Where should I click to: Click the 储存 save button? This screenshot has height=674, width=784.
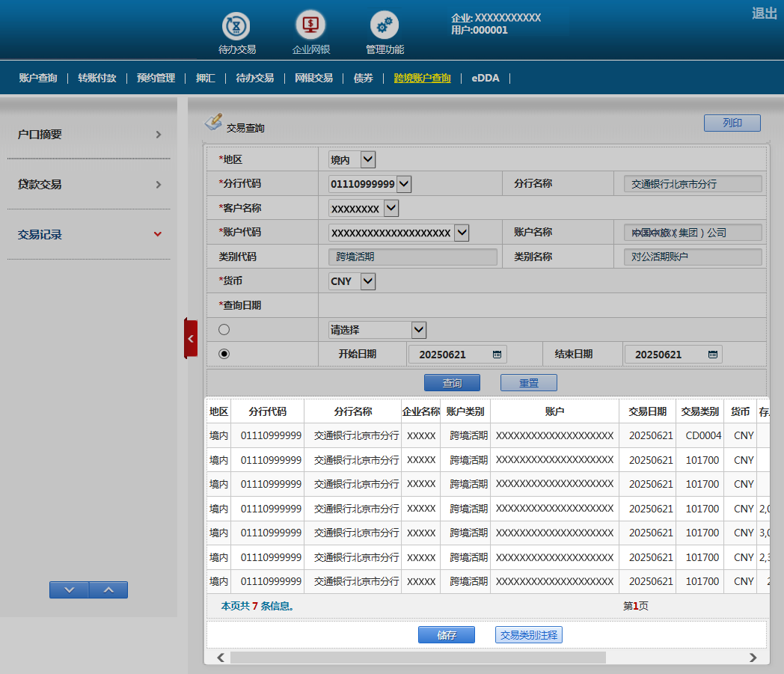pos(447,635)
